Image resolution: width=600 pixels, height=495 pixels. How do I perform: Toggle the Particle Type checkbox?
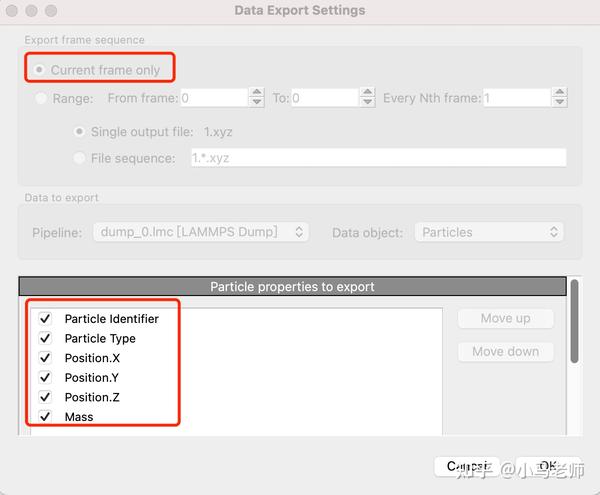click(x=45, y=338)
